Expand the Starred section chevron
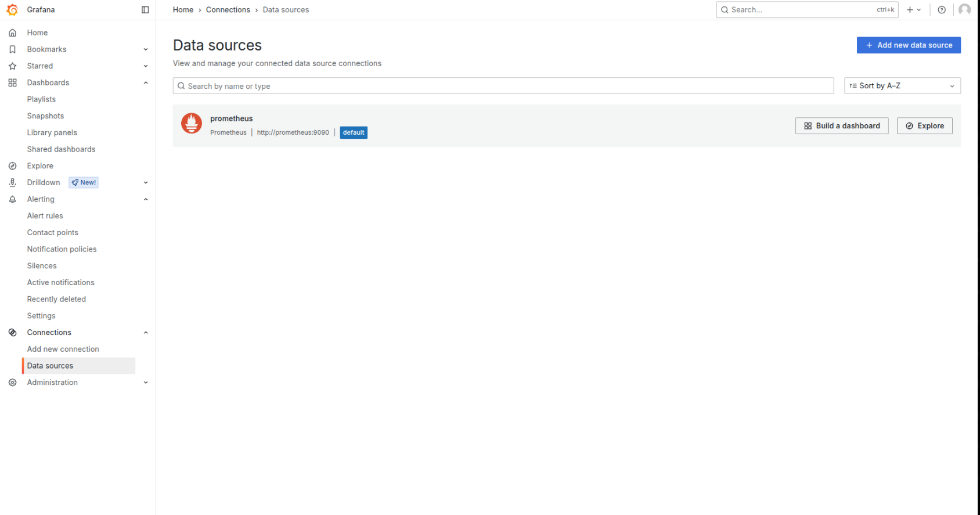Viewport: 980px width, 515px height. [146, 66]
